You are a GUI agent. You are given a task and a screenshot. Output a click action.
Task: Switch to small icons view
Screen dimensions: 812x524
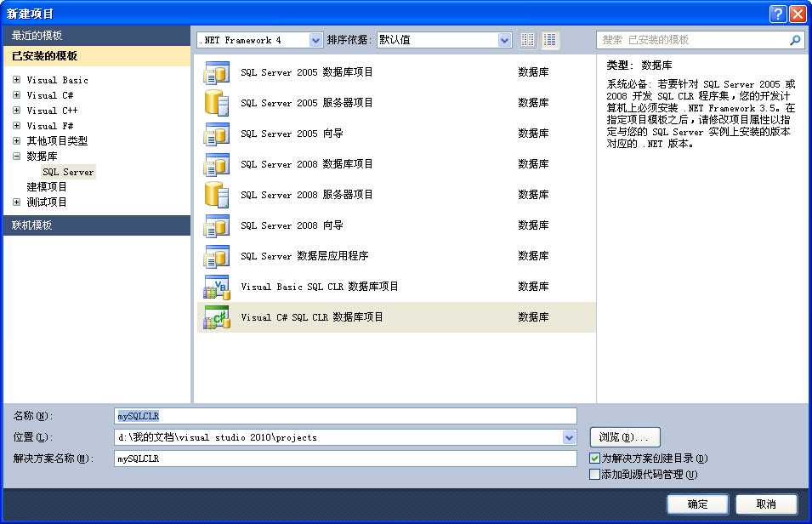pyautogui.click(x=527, y=40)
